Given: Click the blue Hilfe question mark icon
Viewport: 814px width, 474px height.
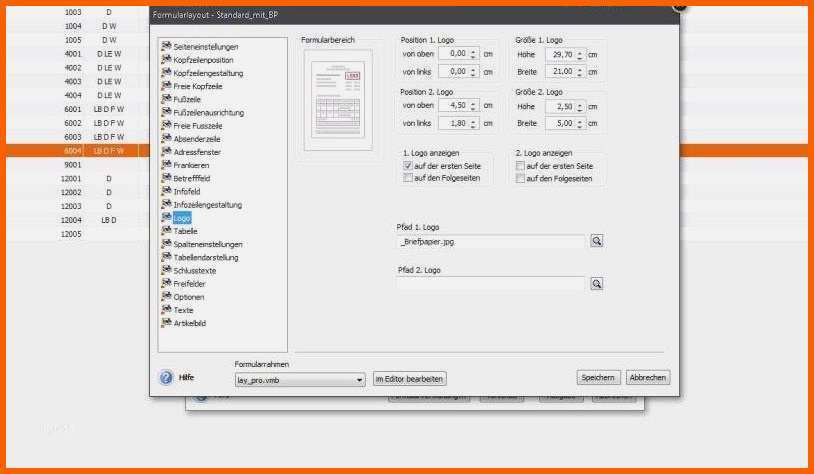Looking at the screenshot, I should click(x=166, y=377).
